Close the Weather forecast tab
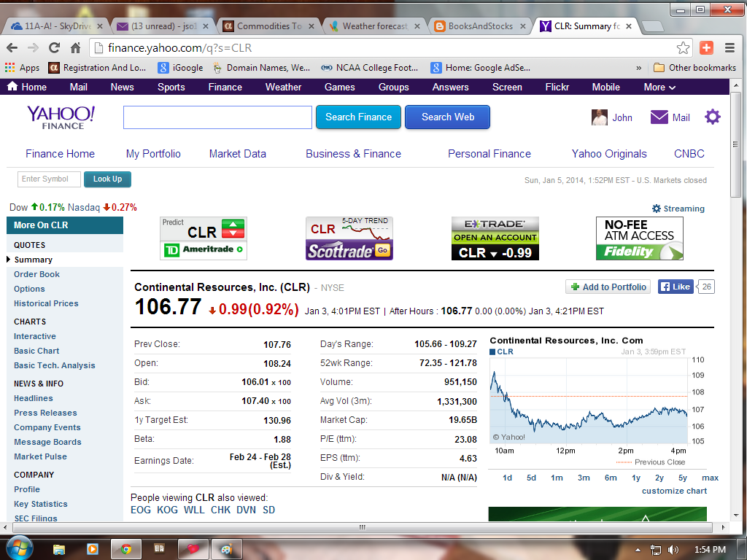This screenshot has height=560, width=747. pos(417,26)
